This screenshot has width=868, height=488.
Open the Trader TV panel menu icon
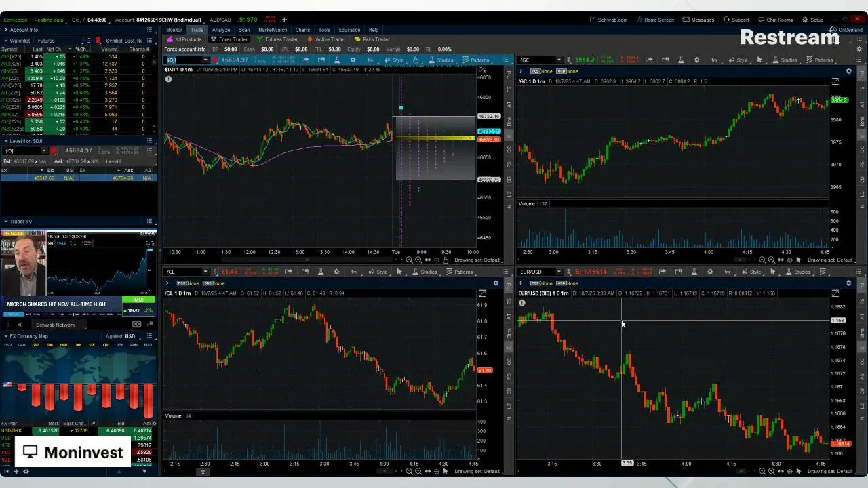click(x=149, y=221)
